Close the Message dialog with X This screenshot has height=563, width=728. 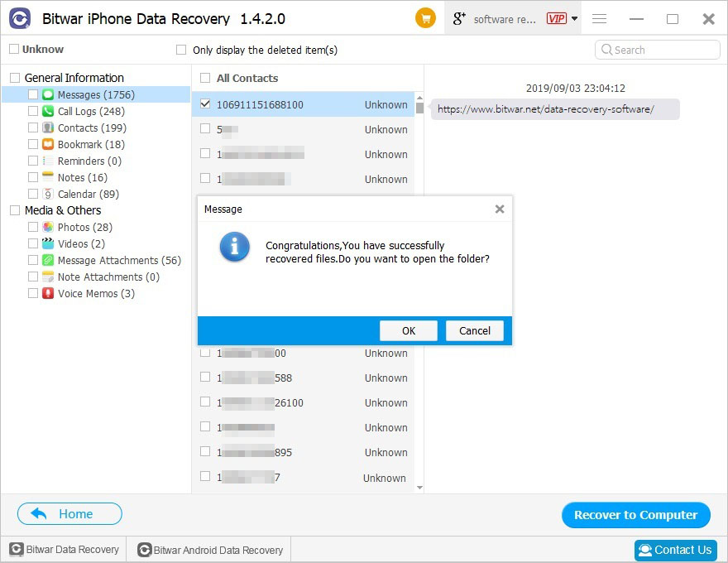pos(500,209)
